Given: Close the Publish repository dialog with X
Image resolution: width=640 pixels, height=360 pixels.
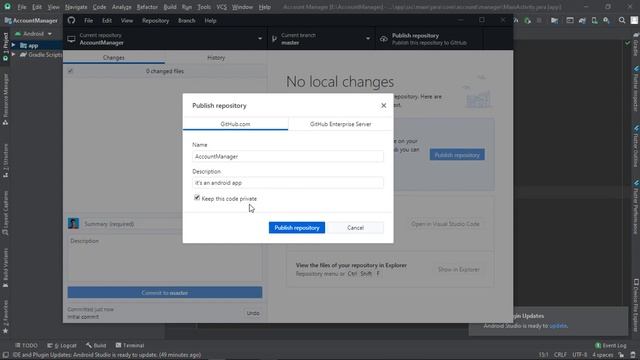Looking at the screenshot, I should click(x=383, y=106).
